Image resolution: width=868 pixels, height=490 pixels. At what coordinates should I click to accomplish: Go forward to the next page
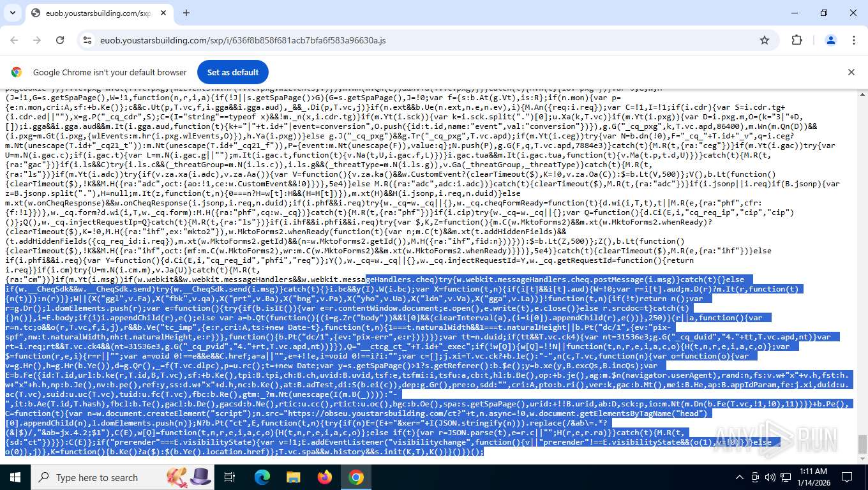point(37,40)
